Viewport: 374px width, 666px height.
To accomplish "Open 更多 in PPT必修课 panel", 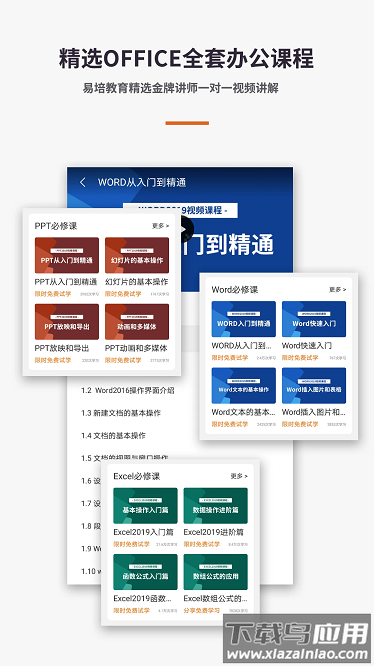I will (x=160, y=226).
